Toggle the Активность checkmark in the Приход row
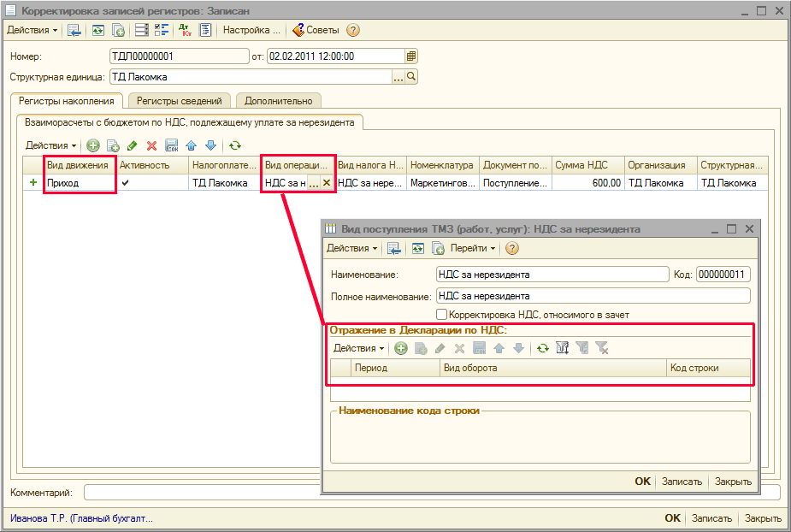The width and height of the screenshot is (791, 532). click(x=126, y=182)
